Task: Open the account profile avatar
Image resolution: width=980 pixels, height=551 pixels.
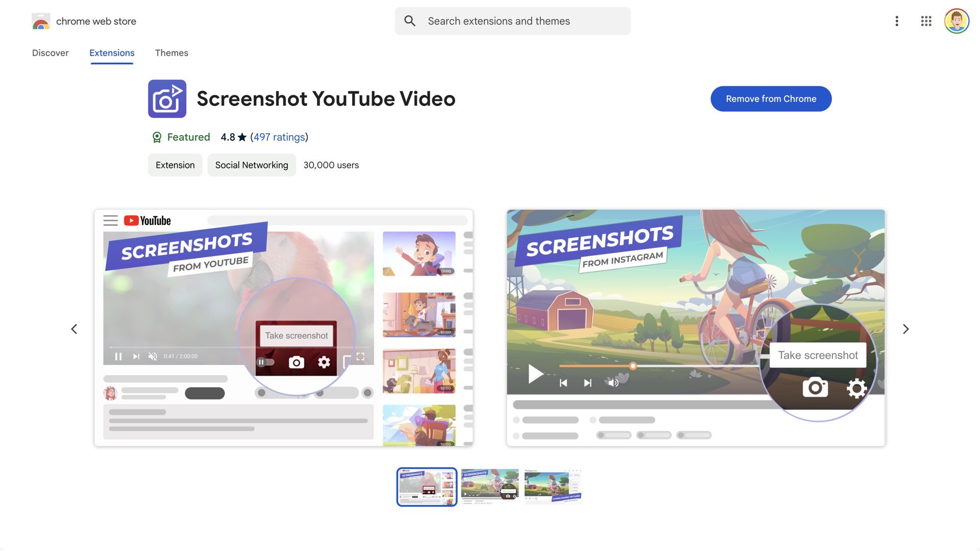Action: (957, 21)
